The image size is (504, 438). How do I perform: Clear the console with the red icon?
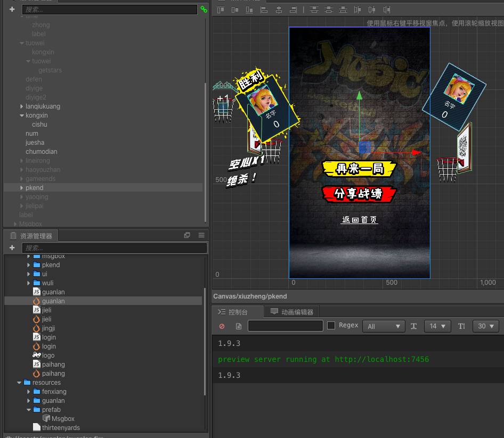pyautogui.click(x=222, y=326)
